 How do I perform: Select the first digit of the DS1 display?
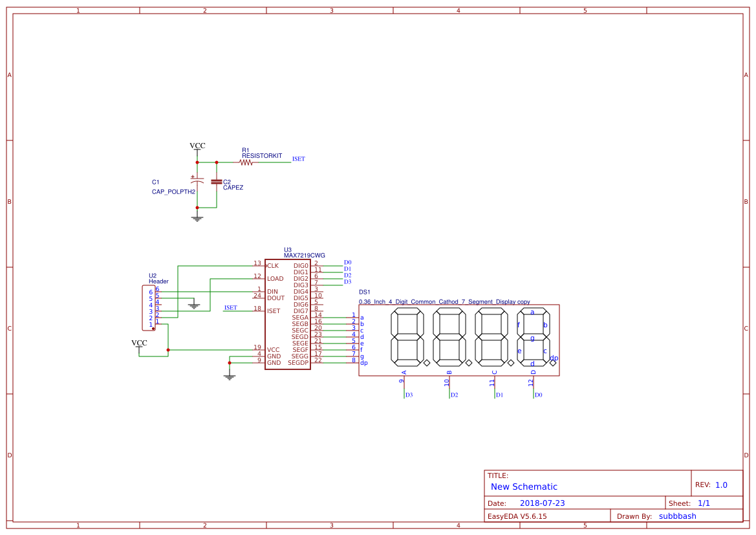coord(407,337)
